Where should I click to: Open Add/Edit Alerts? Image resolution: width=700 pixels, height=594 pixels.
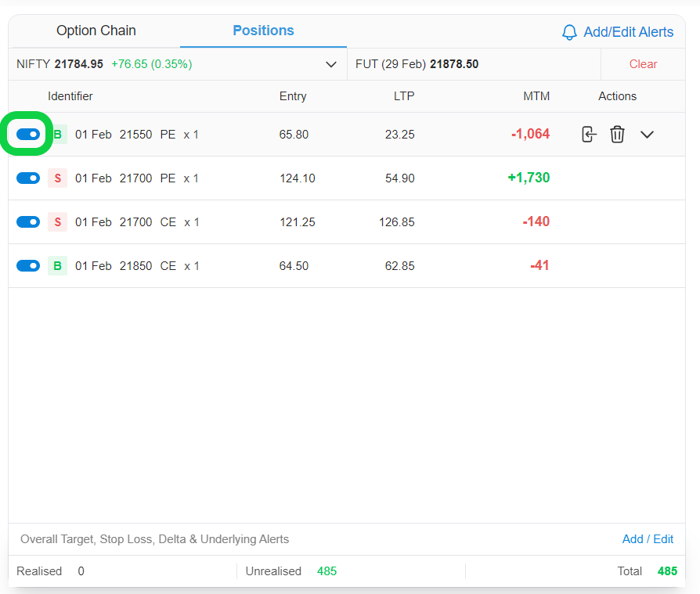(618, 32)
